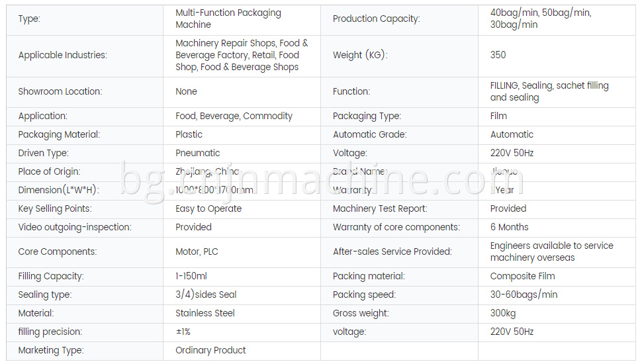Select the 'Packaging Type:' label cell
The image size is (642, 364).
click(399, 116)
